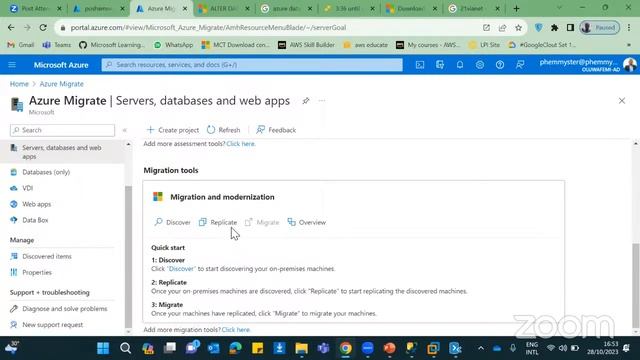
Task: Open Overview of Migration and modernization
Action: pyautogui.click(x=307, y=222)
